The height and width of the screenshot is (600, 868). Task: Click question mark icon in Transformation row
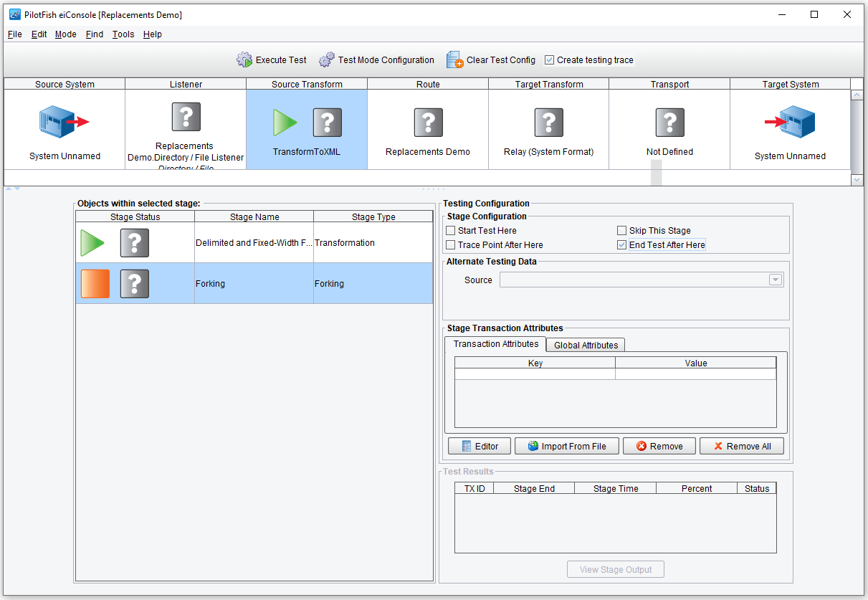point(135,243)
